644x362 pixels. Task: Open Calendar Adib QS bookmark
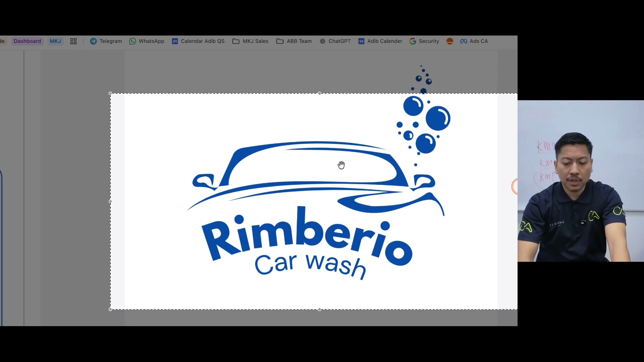198,41
